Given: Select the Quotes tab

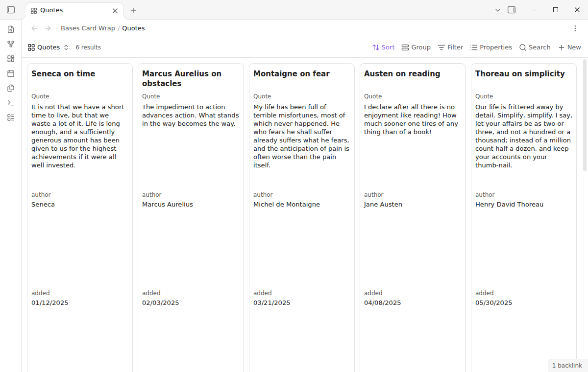Looking at the screenshot, I should (75, 10).
